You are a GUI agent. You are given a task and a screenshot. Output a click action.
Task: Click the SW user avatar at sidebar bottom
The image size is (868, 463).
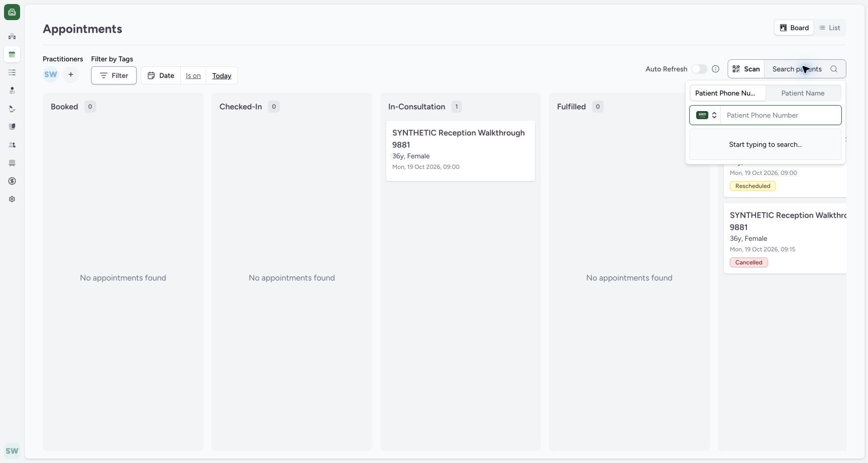[x=12, y=451]
